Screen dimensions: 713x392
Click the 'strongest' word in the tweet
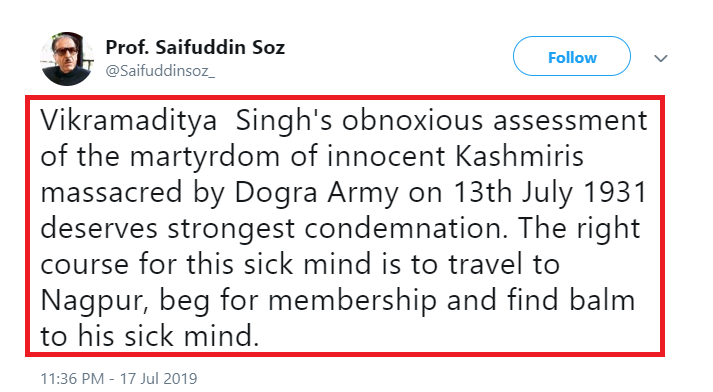tap(231, 230)
